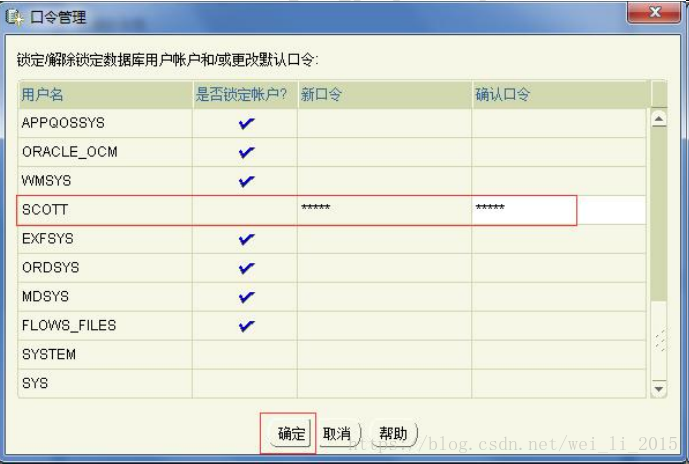
Task: Toggle lock checkmark for ORDSYS
Action: tap(246, 268)
